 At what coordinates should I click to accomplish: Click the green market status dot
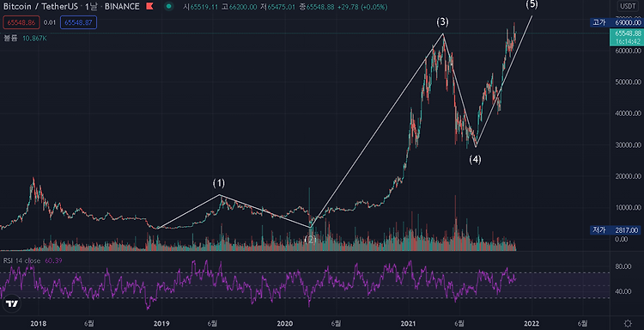(168, 7)
